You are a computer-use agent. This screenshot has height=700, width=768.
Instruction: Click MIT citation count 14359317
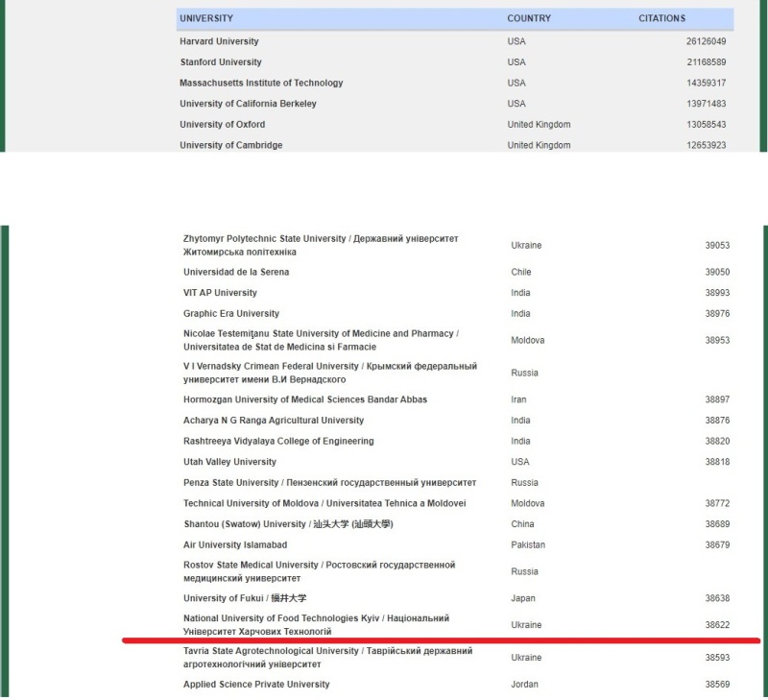[x=706, y=83]
